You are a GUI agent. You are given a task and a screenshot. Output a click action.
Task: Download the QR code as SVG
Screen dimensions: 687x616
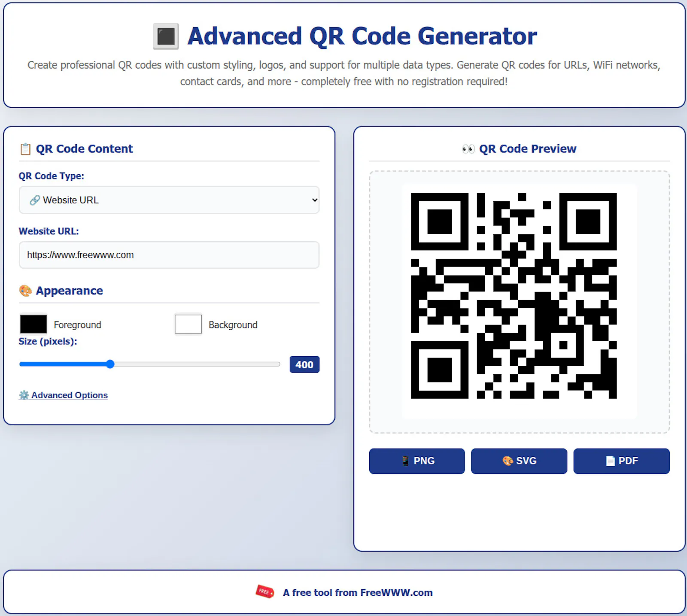click(519, 461)
